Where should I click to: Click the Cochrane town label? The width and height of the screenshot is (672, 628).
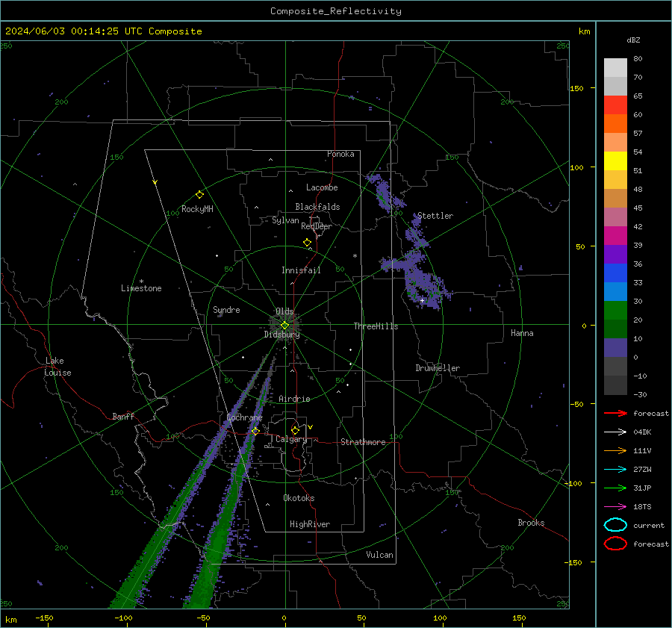coord(244,417)
